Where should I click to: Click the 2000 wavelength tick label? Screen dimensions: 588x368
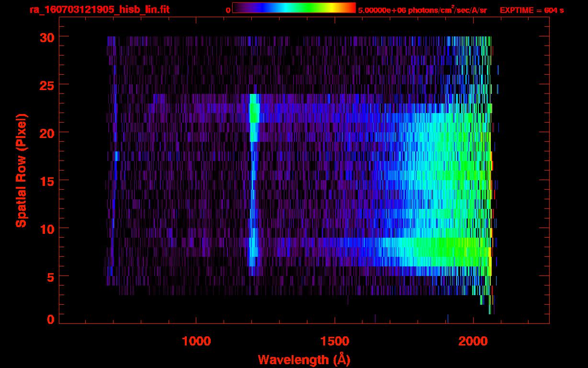pos(474,341)
